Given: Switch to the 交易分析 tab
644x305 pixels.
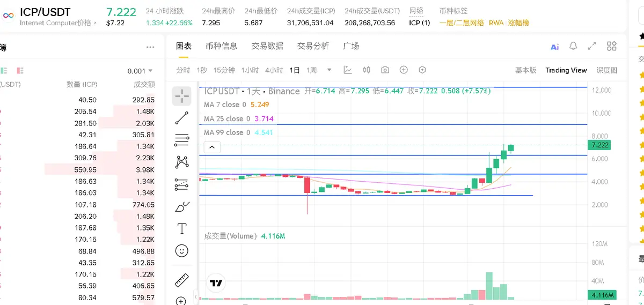Looking at the screenshot, I should [x=313, y=46].
